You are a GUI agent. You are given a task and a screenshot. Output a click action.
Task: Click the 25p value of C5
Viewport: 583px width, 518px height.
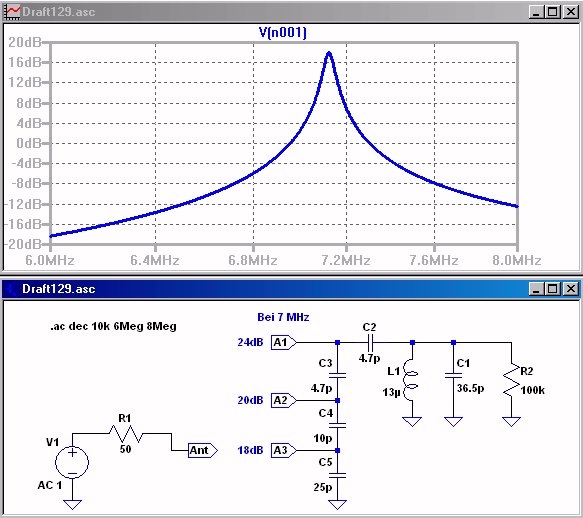click(323, 487)
